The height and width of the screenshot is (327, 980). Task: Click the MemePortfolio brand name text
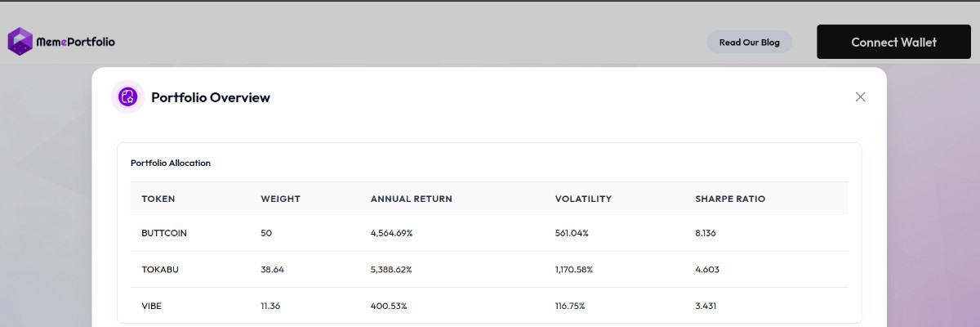click(x=76, y=42)
